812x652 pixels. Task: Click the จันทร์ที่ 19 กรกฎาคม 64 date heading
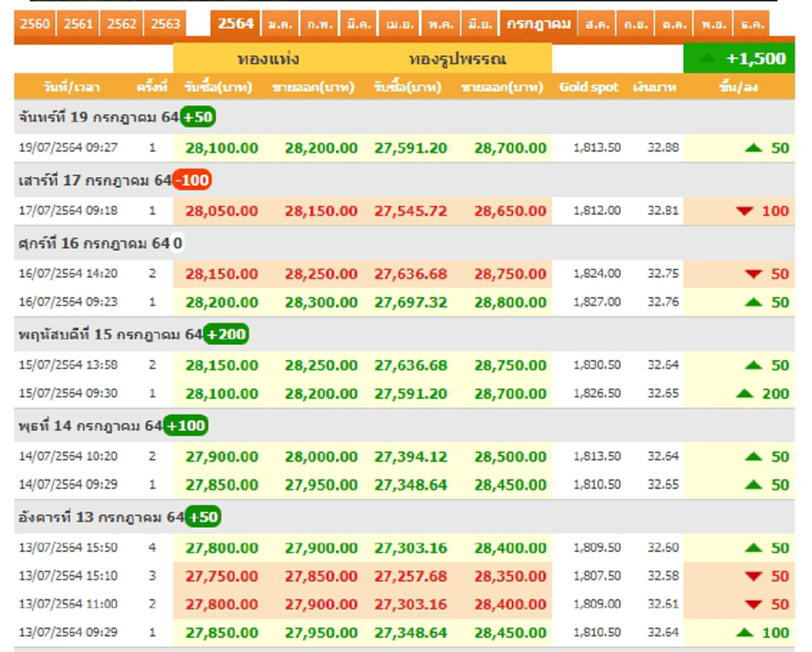98,117
